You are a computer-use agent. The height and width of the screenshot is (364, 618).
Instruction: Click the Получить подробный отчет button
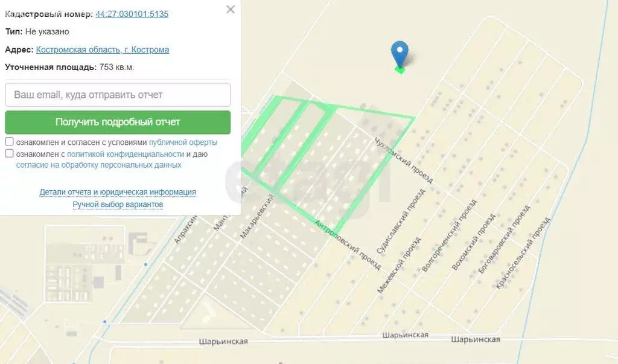point(118,122)
